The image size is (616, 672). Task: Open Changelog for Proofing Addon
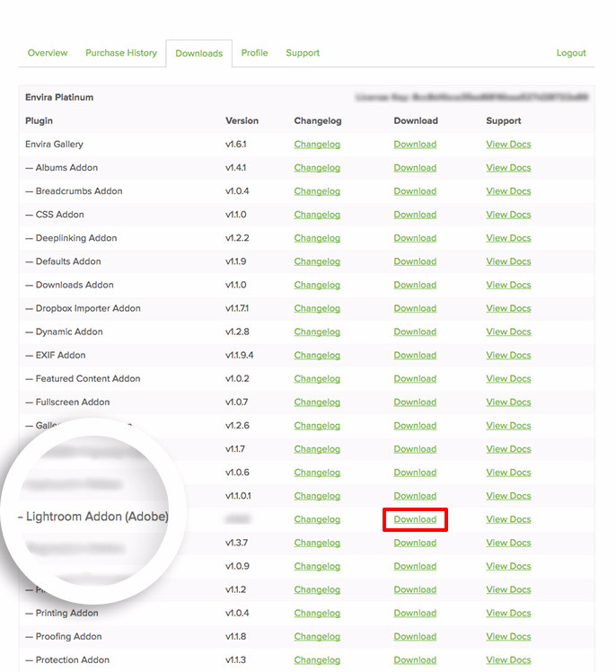[317, 637]
